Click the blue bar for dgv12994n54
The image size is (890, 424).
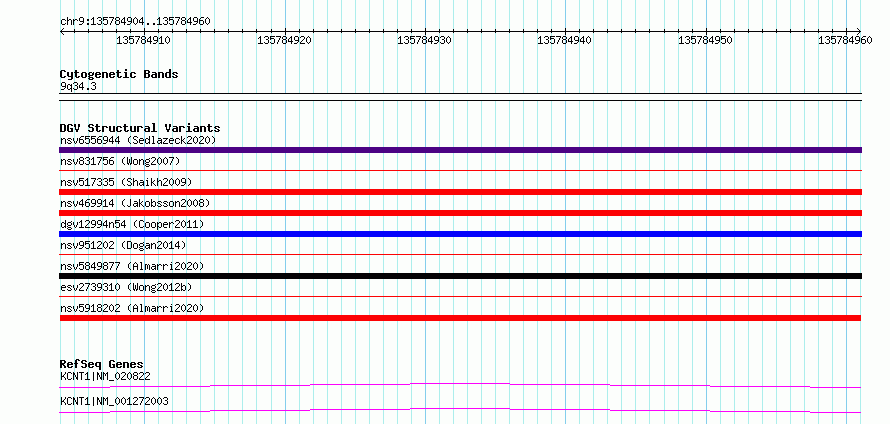[460, 234]
